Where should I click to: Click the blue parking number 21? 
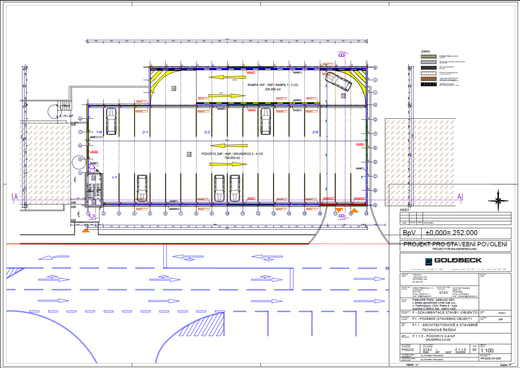(145, 132)
